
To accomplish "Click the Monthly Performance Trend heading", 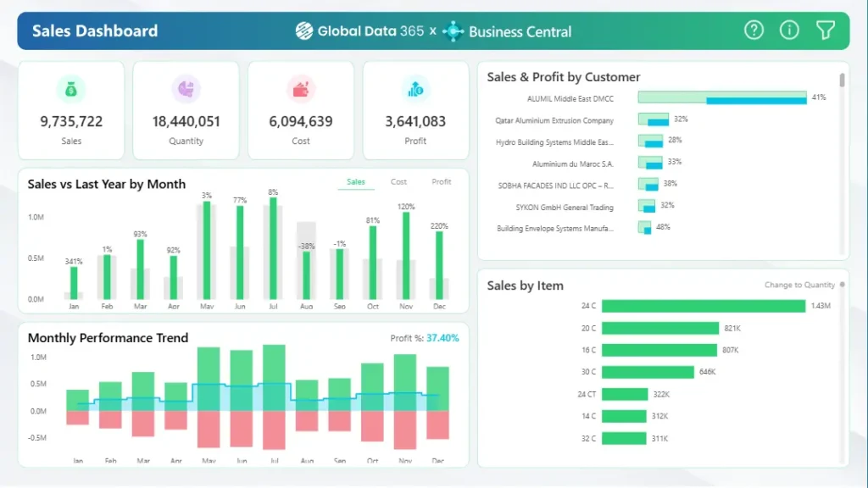I will 108,338.
